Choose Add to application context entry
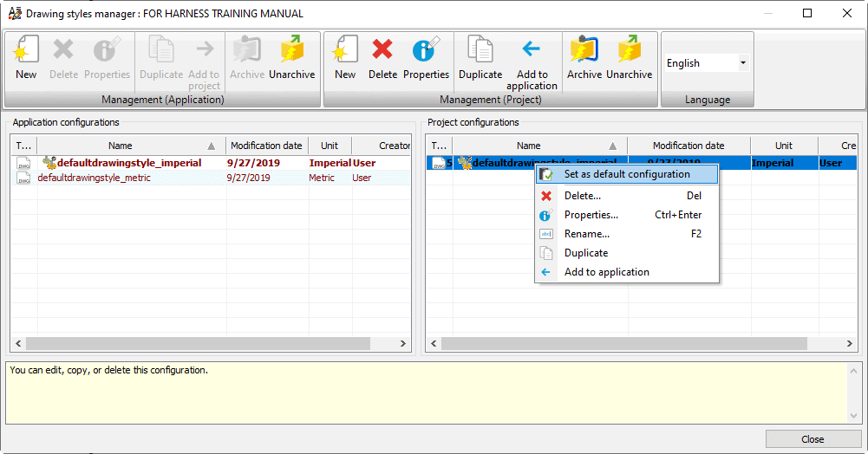 tap(606, 272)
